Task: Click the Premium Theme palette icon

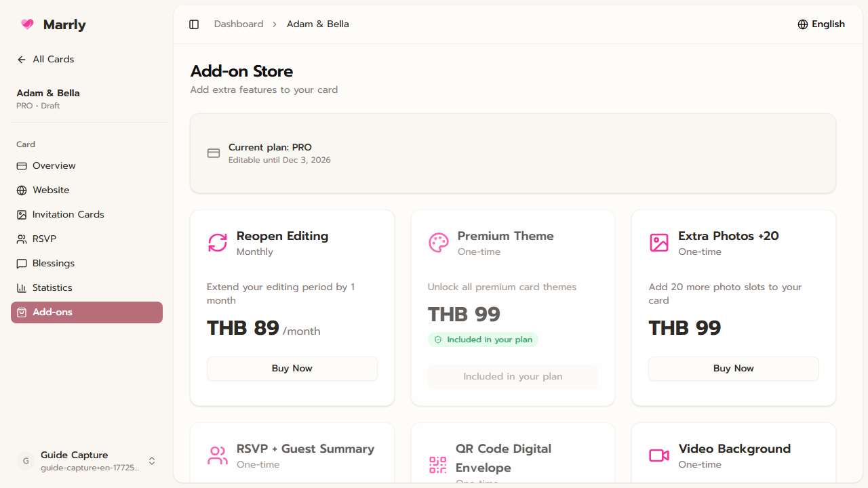Action: point(438,243)
